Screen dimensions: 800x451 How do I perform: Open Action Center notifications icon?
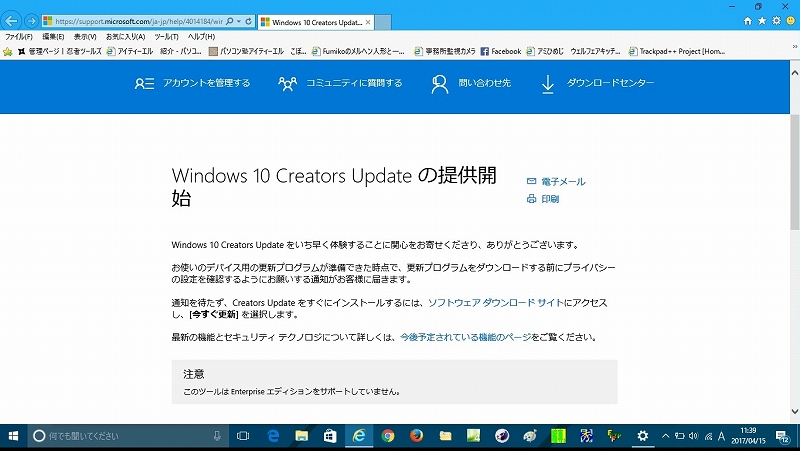[x=782, y=437]
